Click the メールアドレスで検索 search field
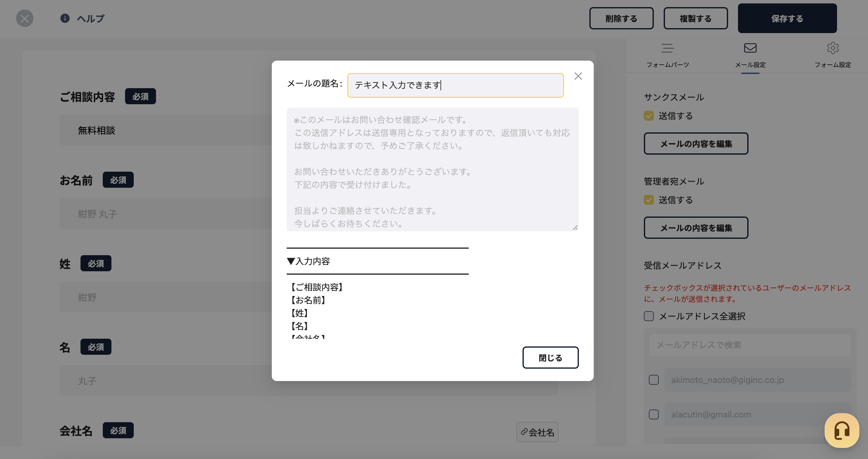 [750, 345]
